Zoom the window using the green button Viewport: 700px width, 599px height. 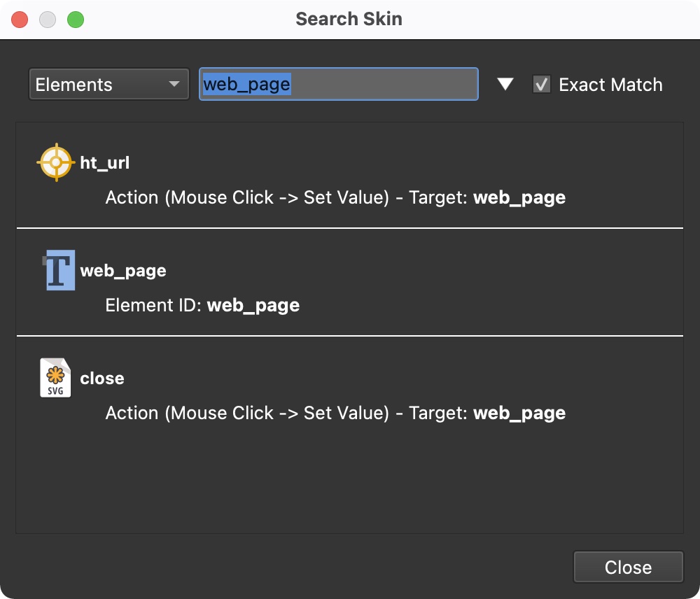pyautogui.click(x=75, y=19)
